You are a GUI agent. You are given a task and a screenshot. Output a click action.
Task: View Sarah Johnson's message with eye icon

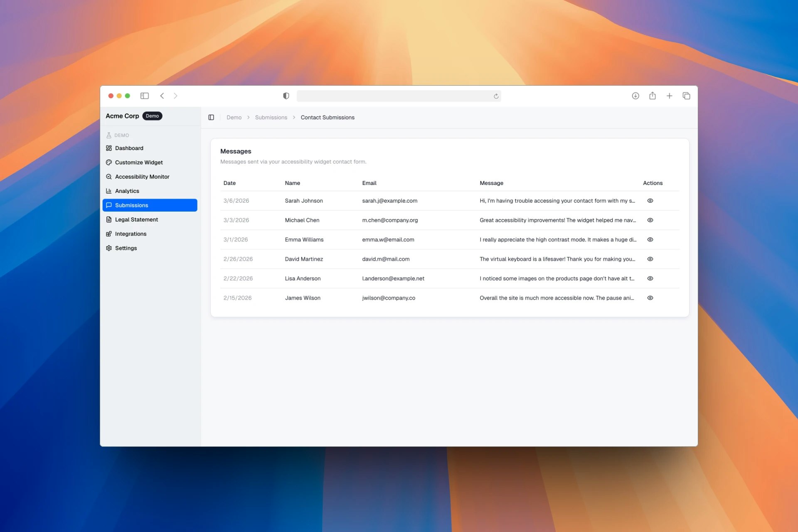tap(650, 201)
